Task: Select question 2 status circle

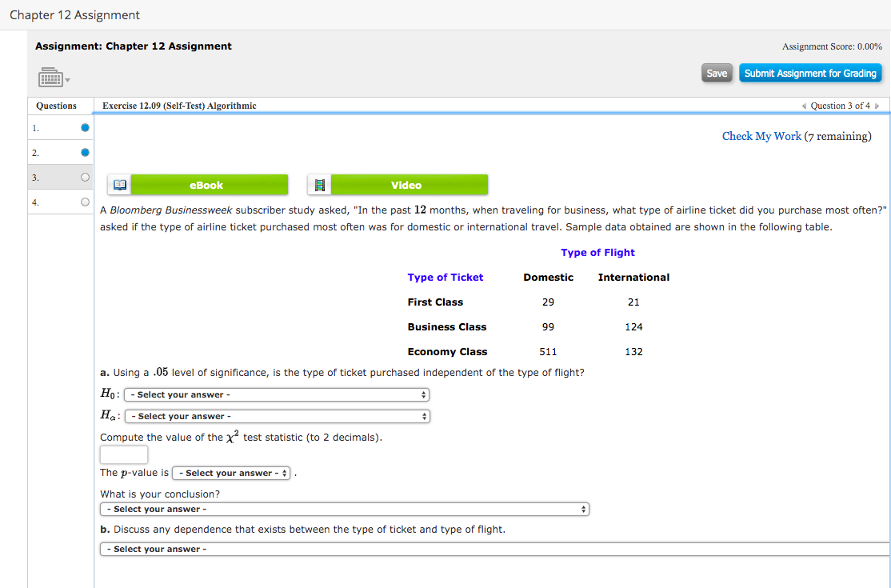Action: pyautogui.click(x=86, y=152)
